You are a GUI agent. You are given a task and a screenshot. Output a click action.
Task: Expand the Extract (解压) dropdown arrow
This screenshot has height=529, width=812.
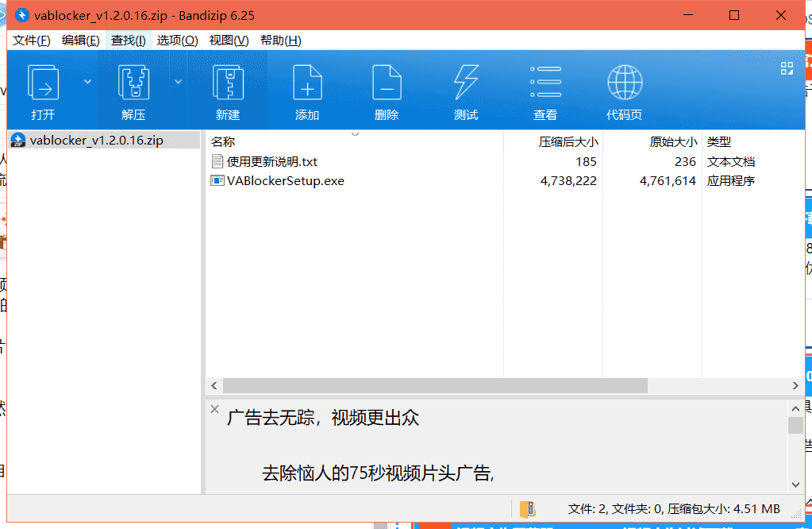(178, 82)
